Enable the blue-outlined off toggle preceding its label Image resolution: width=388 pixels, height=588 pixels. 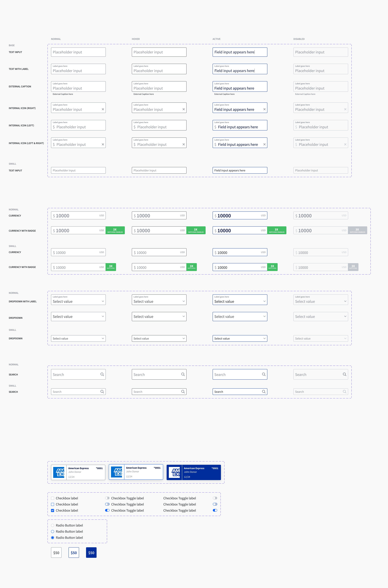(107, 504)
